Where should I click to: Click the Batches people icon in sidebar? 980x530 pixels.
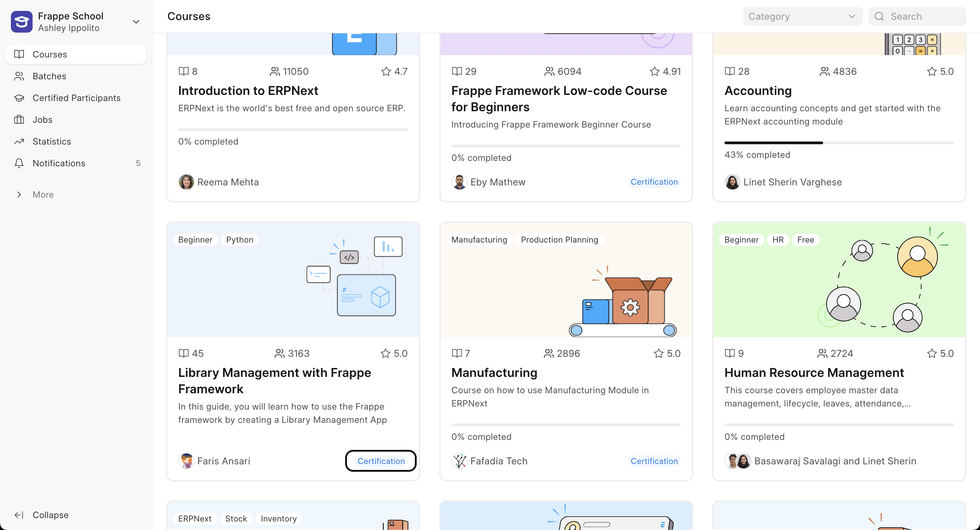[19, 76]
